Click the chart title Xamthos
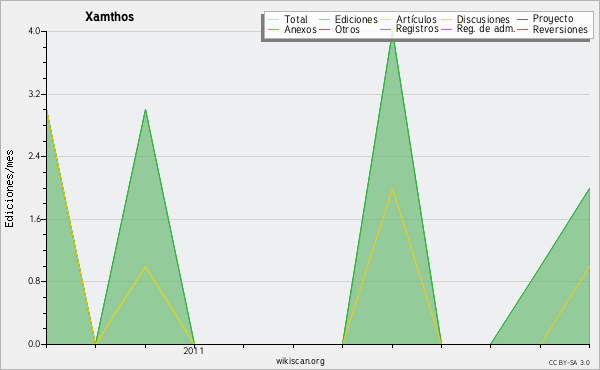This screenshot has height=370, width=600. coord(109,17)
